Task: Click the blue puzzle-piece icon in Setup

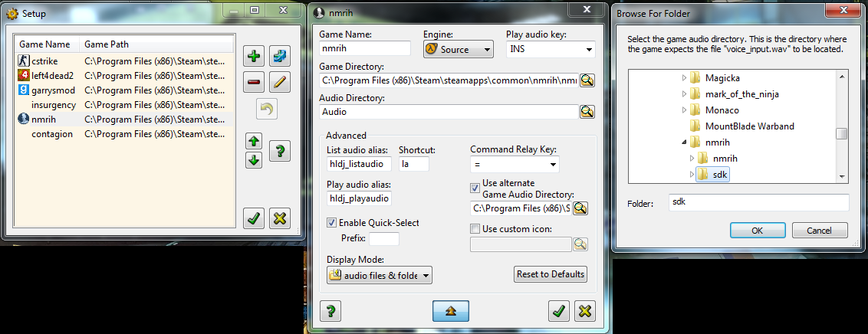Action: [x=280, y=56]
